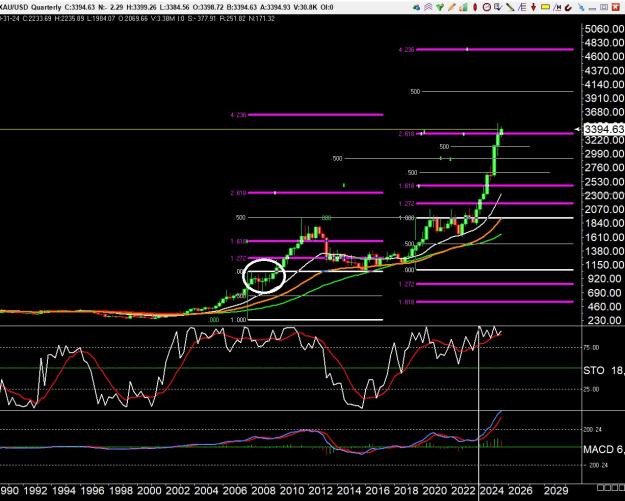Image resolution: width=625 pixels, height=501 pixels.
Task: Toggle the magnet snap icon
Action: [x=568, y=8]
